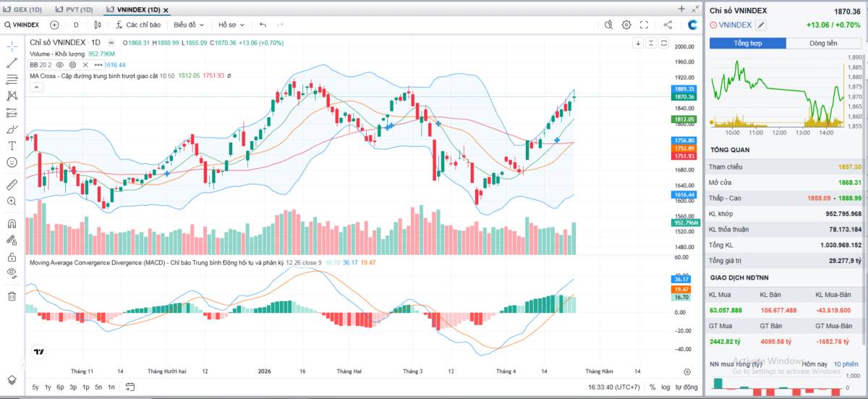Select the 10 phiên period link
Screen dimensions: 868x399
pyautogui.click(x=846, y=364)
